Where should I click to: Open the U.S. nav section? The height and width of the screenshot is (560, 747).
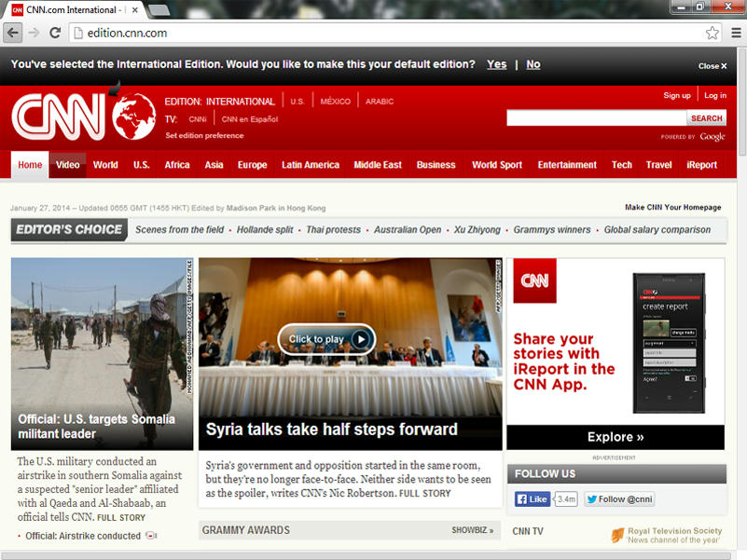[141, 165]
